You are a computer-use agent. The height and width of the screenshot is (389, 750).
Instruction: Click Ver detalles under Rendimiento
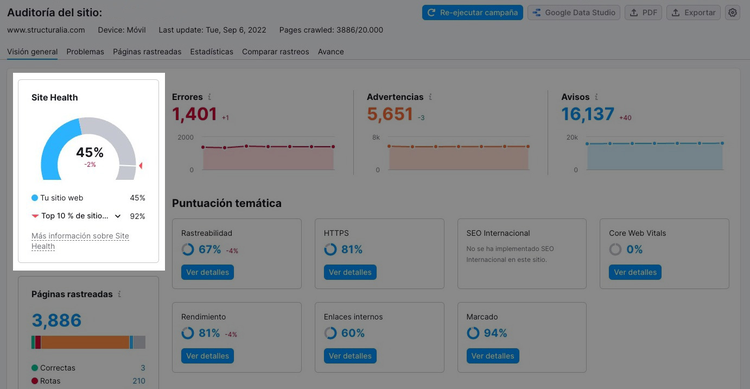coord(207,356)
